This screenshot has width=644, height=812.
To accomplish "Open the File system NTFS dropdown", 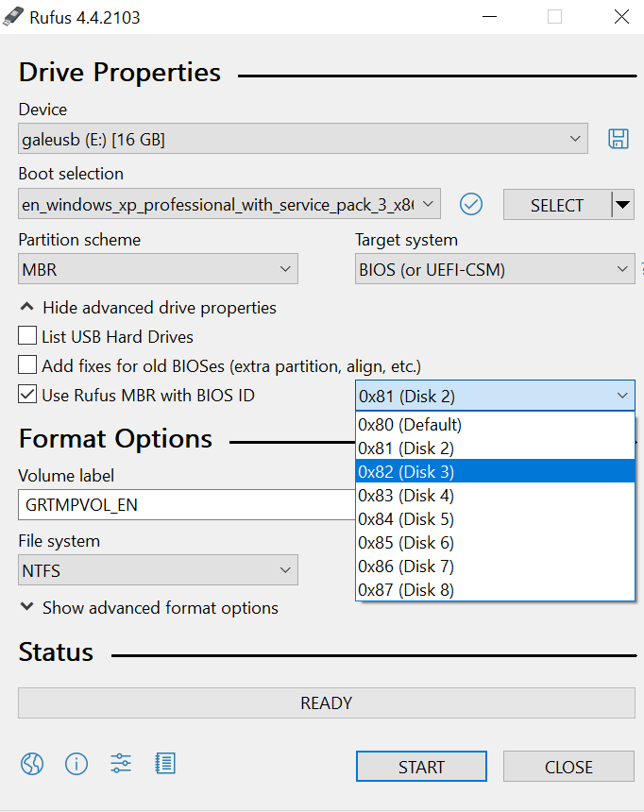I will tap(158, 570).
